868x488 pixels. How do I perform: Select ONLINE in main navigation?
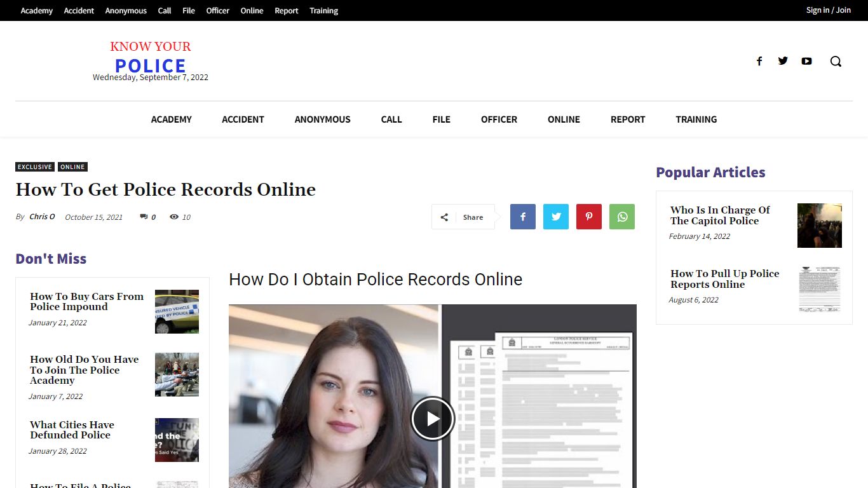564,119
